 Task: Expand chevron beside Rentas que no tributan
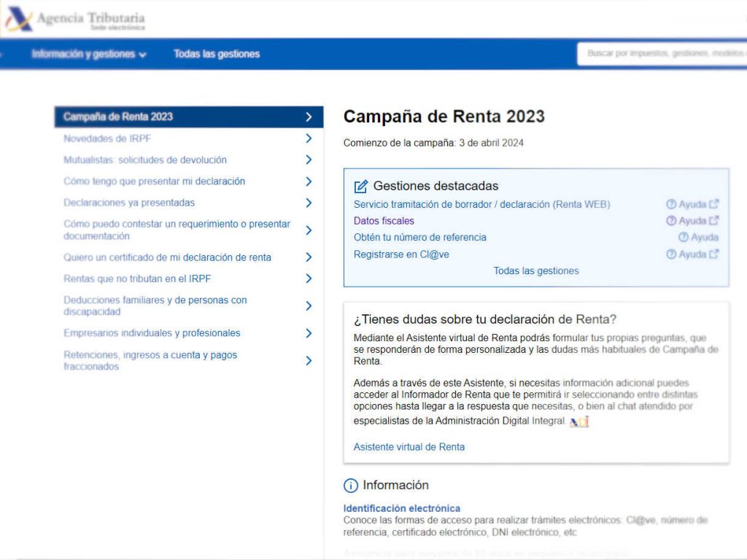click(x=309, y=279)
